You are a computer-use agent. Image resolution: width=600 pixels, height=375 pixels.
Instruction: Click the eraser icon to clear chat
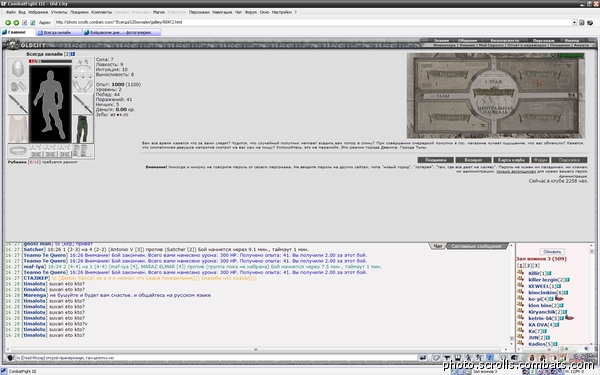coord(436,358)
